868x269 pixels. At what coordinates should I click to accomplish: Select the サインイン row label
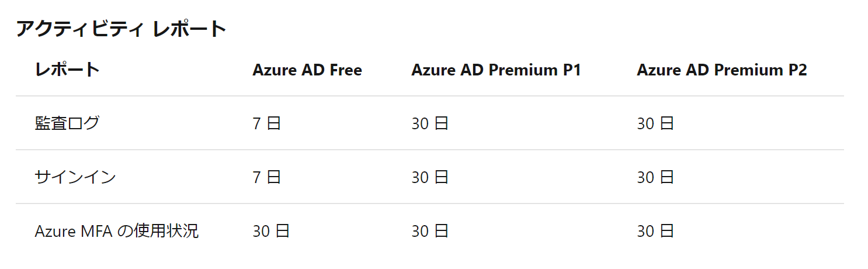75,177
